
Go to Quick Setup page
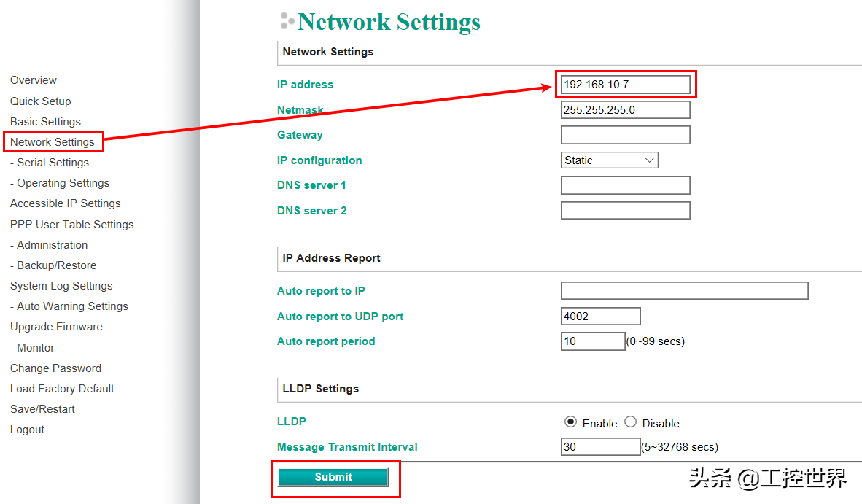tap(41, 101)
